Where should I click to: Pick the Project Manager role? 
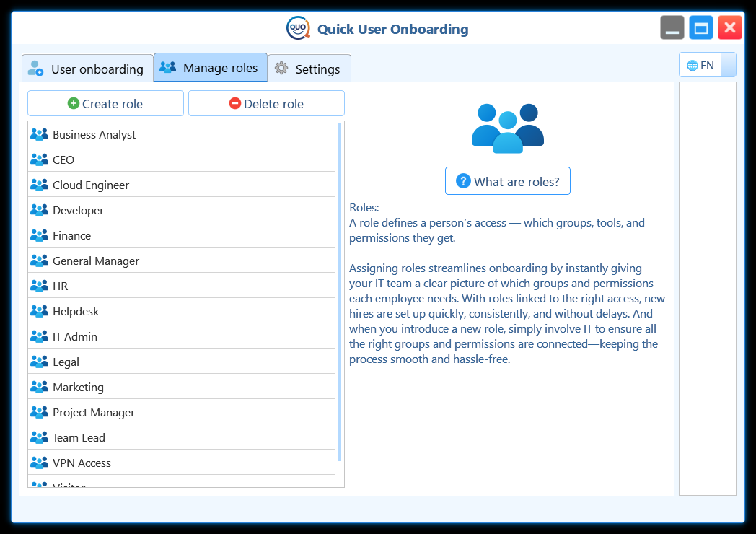[x=181, y=412]
